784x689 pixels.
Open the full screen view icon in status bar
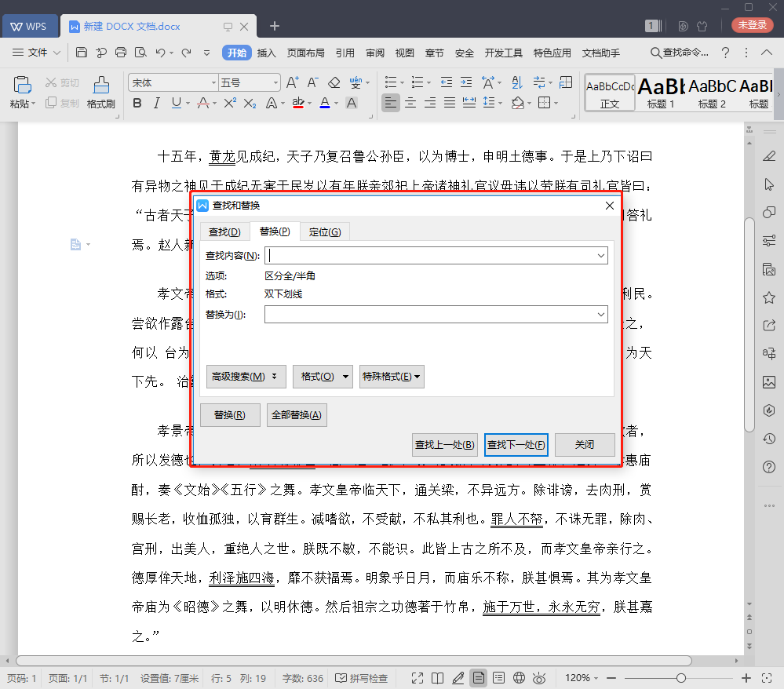pos(417,677)
